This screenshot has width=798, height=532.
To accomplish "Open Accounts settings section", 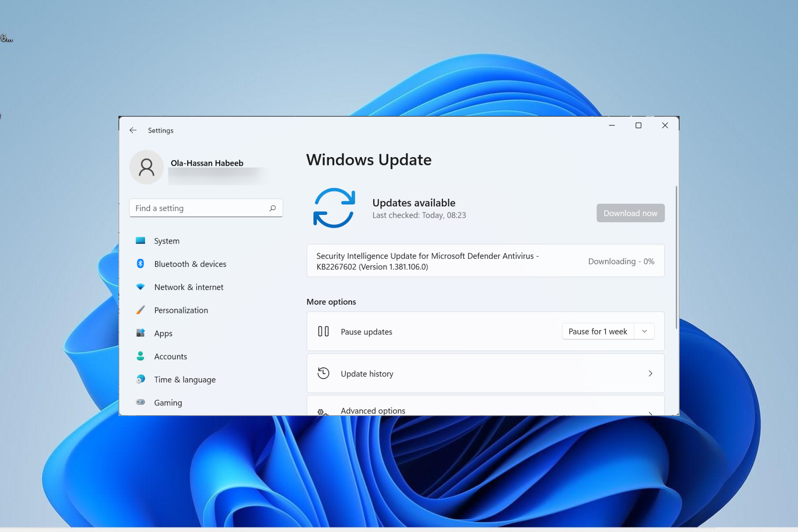I will point(170,356).
